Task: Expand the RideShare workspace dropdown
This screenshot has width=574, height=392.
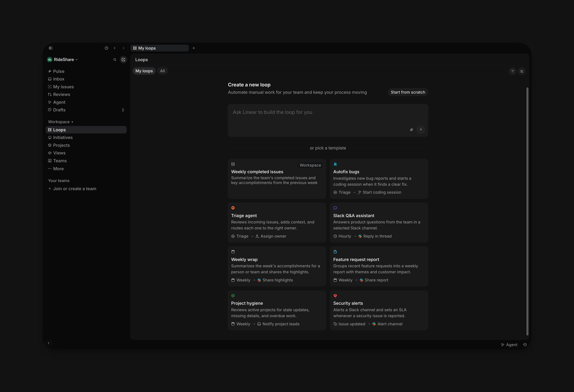Action: tap(63, 60)
